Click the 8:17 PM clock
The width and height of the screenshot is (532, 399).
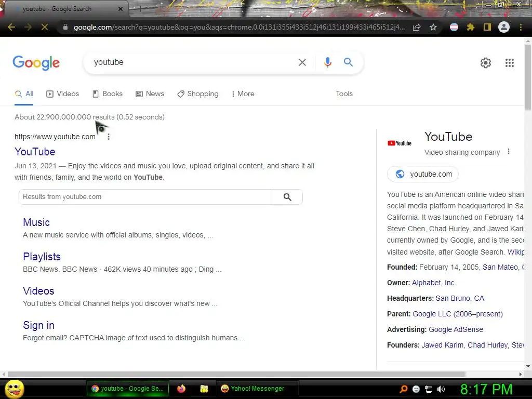pyautogui.click(x=486, y=389)
